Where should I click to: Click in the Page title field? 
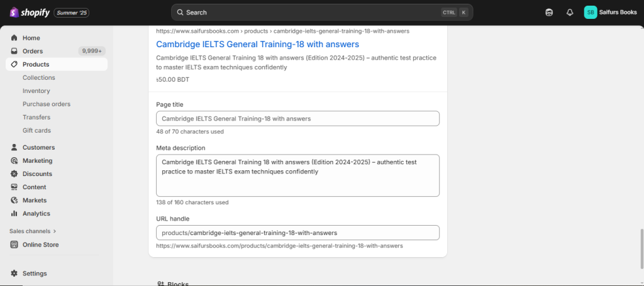297,118
